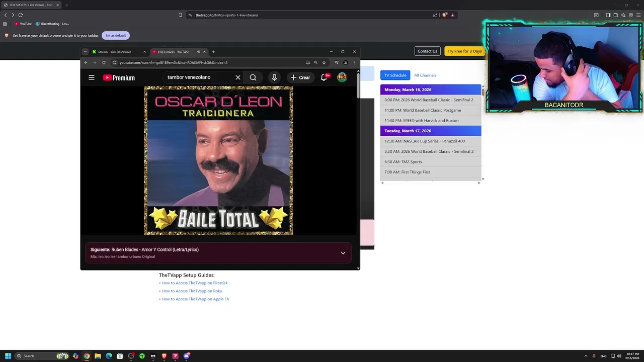
Task: Open How to Access TheTVapp on Firestick
Action: [195, 283]
